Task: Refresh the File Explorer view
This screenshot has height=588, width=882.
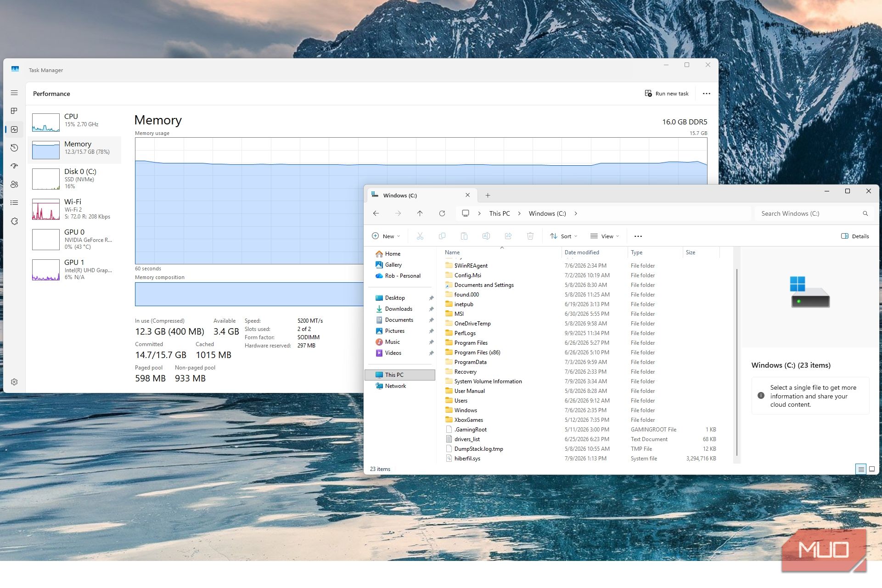Action: pos(442,213)
